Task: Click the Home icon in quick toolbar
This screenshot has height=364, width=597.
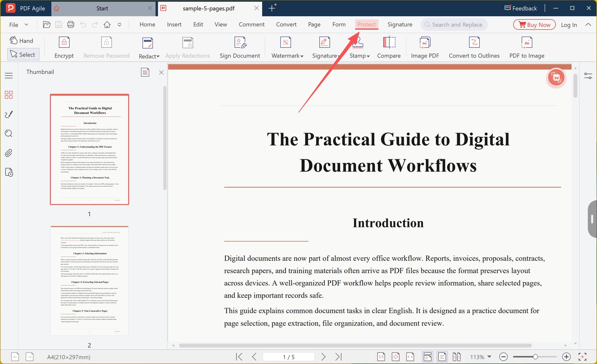Action: coord(107,24)
